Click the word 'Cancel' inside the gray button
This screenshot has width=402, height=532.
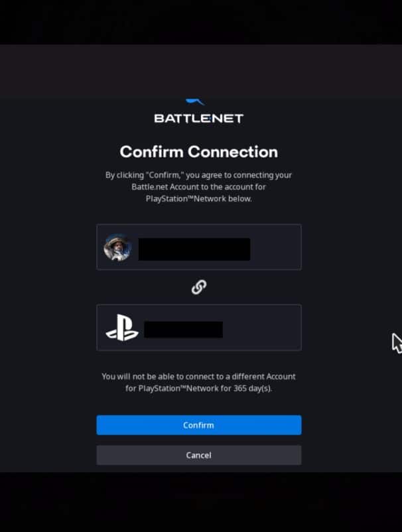[x=199, y=455]
